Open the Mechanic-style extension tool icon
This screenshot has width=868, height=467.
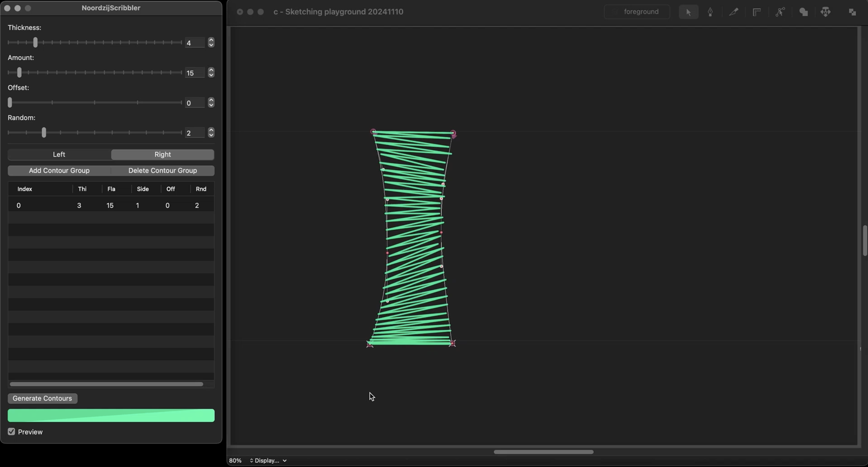[825, 12]
